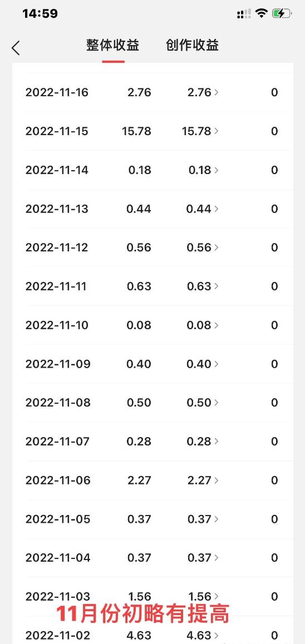Expand the 2022-11-16 creation income chevron
305x644 pixels.
pos(217,92)
